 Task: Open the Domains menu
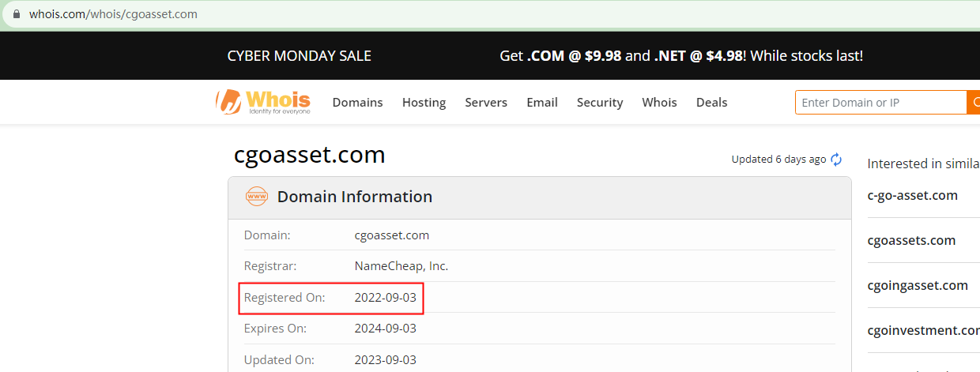click(357, 103)
